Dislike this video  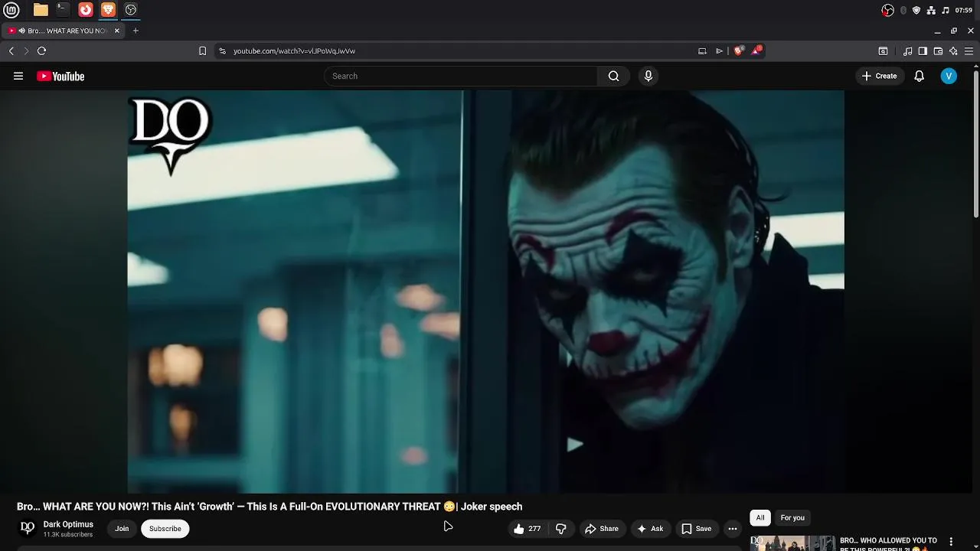click(561, 529)
